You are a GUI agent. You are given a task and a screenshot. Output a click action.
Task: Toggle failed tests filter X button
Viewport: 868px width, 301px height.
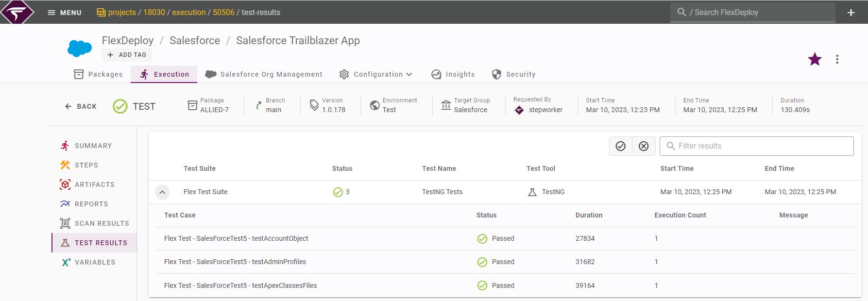coord(644,146)
